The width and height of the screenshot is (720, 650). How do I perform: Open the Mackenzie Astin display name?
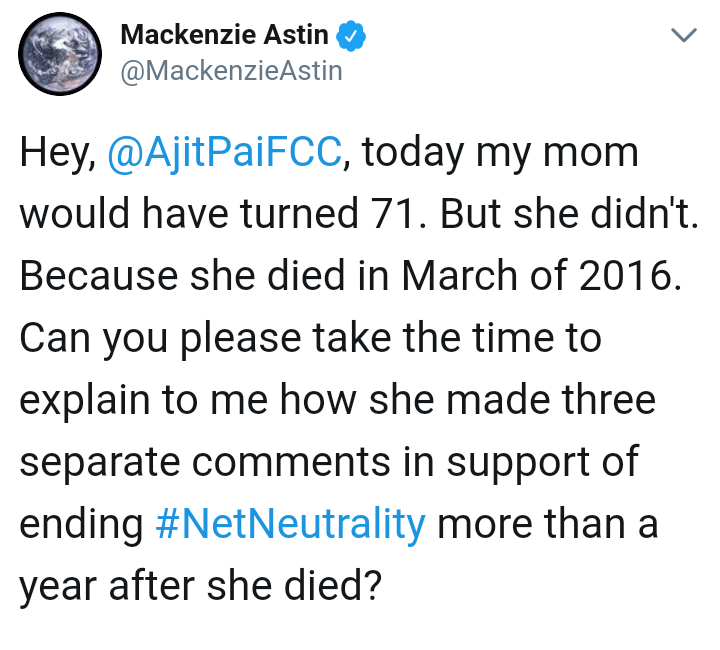pos(224,36)
